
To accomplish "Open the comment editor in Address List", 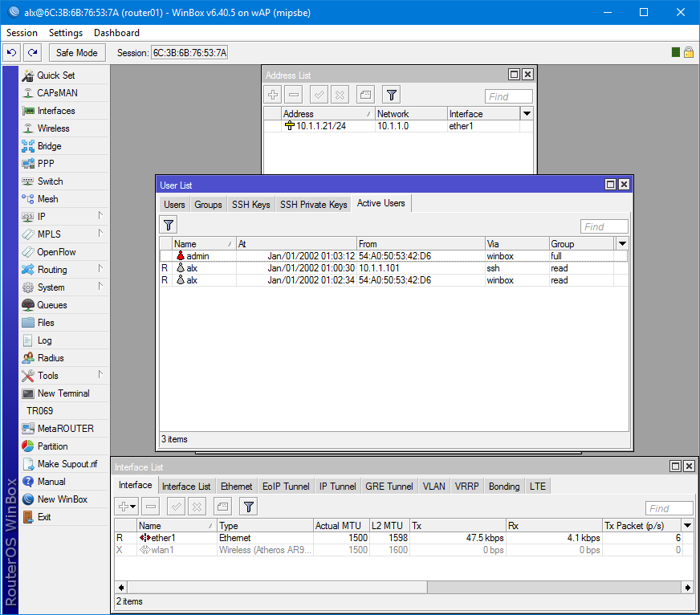I will click(x=365, y=94).
